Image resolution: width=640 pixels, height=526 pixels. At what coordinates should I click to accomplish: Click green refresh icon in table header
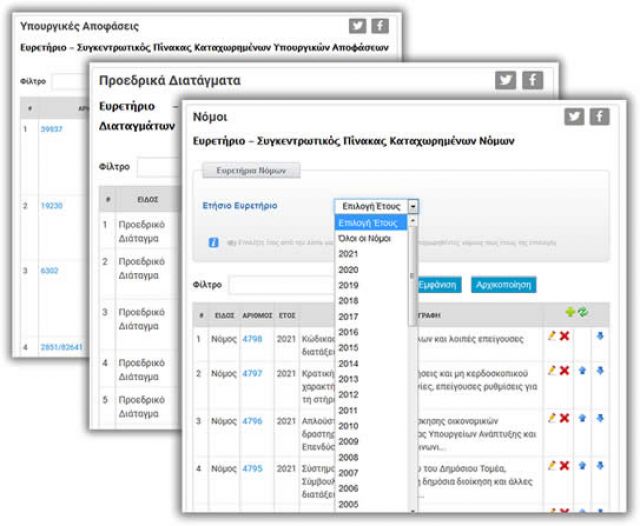582,312
